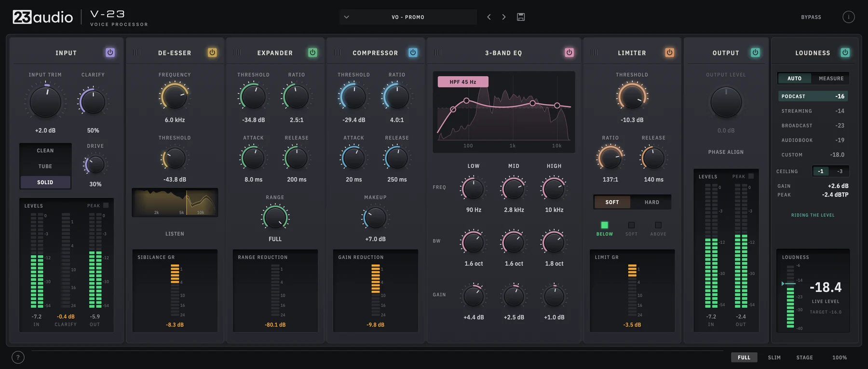Screen dimensions: 868x369
Task: Click the Input PEAK indicator box
Action: pos(106,205)
